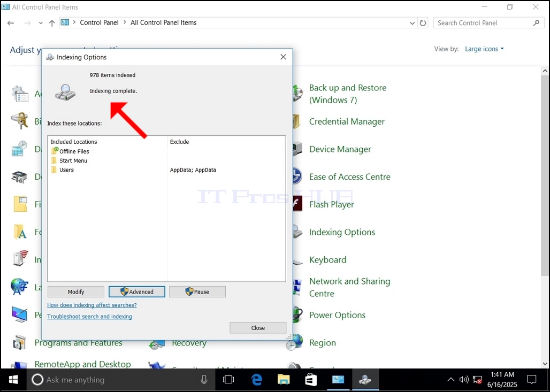The width and height of the screenshot is (550, 392).
Task: Click the 'AppData; AppData' exclude entry
Action: (193, 170)
